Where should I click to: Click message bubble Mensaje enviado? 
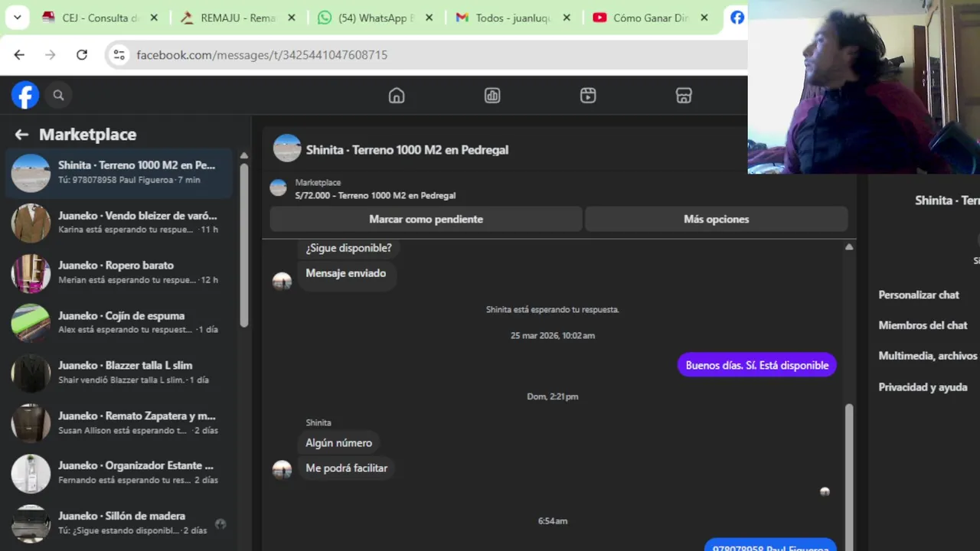pos(345,273)
